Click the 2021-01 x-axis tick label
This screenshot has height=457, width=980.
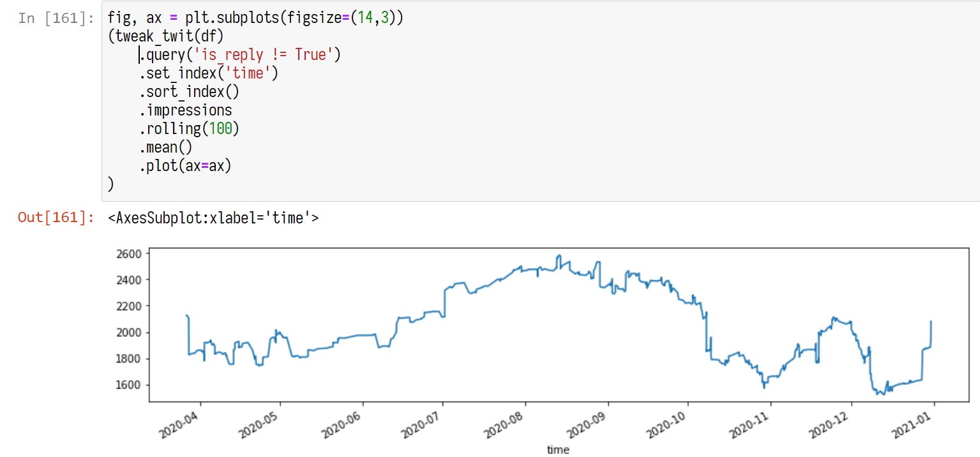click(x=914, y=421)
